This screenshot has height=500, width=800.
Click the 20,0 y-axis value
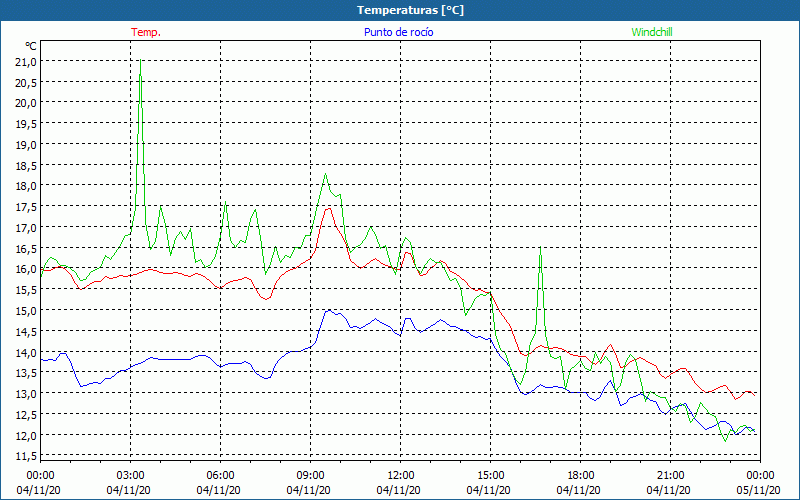point(26,103)
